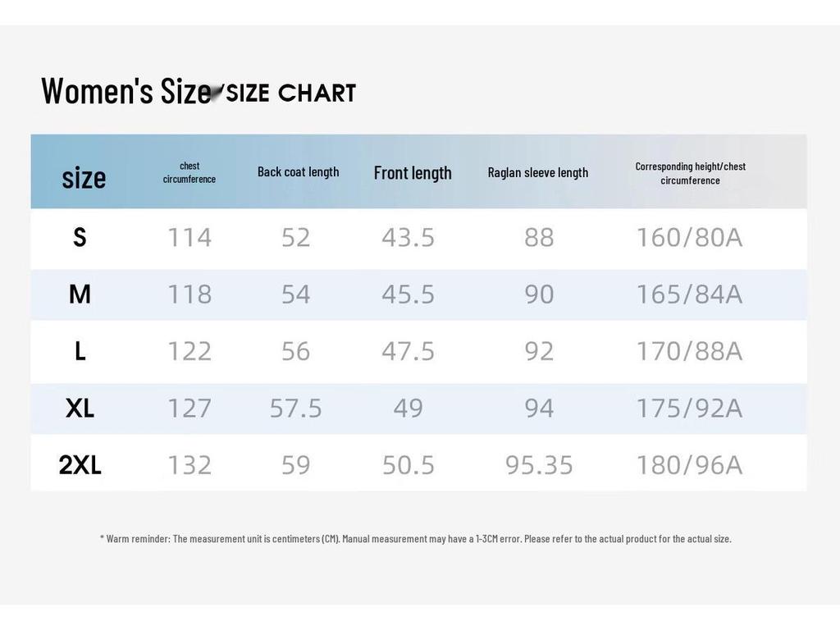Click the chest circumference column header
840x630 pixels.
pyautogui.click(x=189, y=172)
